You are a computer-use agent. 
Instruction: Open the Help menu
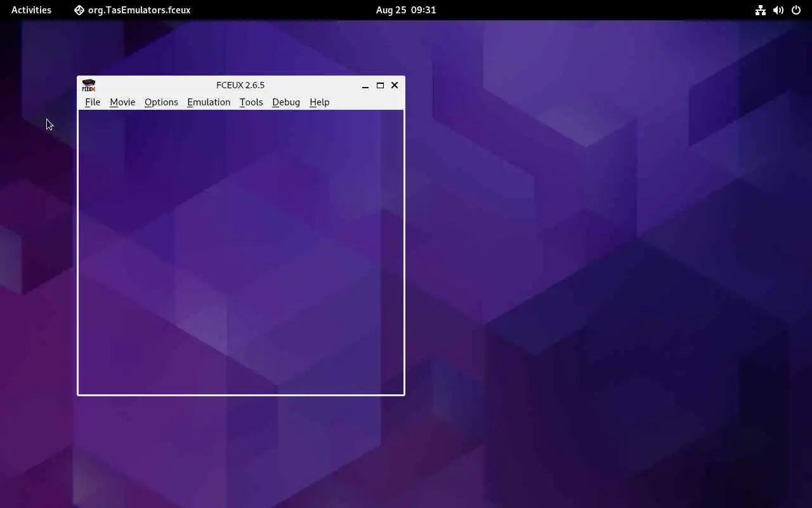tap(319, 102)
